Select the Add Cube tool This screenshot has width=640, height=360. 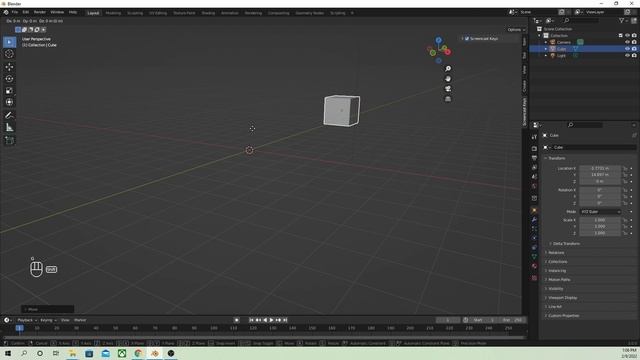(9, 140)
